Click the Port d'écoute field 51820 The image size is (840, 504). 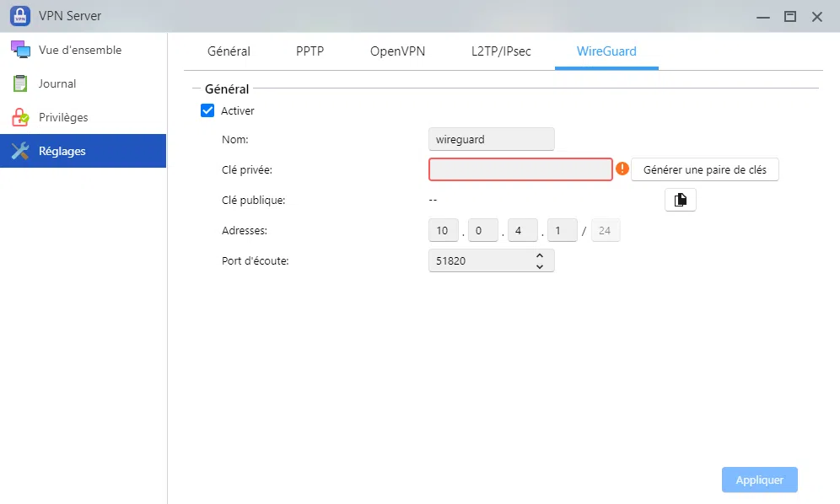tap(491, 260)
